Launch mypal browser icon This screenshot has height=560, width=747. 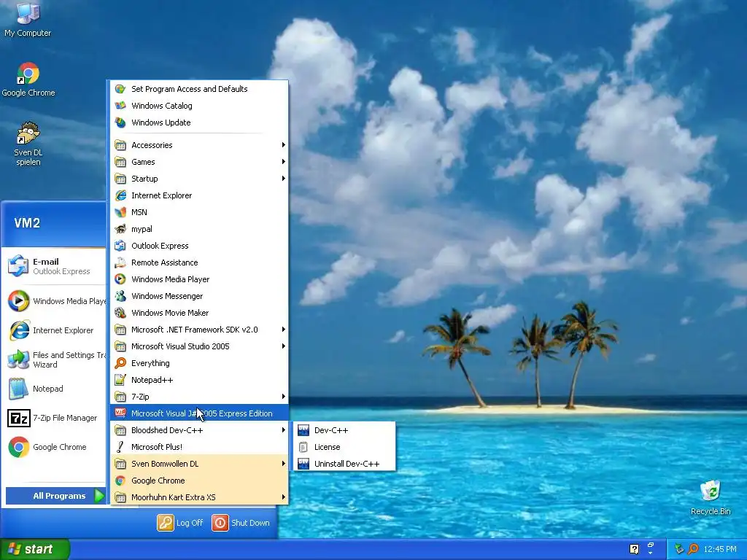click(x=120, y=229)
